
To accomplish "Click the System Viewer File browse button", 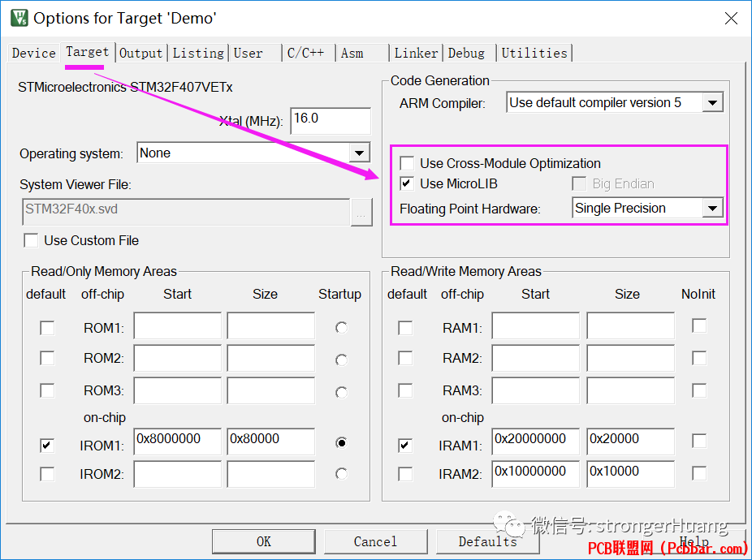I will tap(361, 212).
